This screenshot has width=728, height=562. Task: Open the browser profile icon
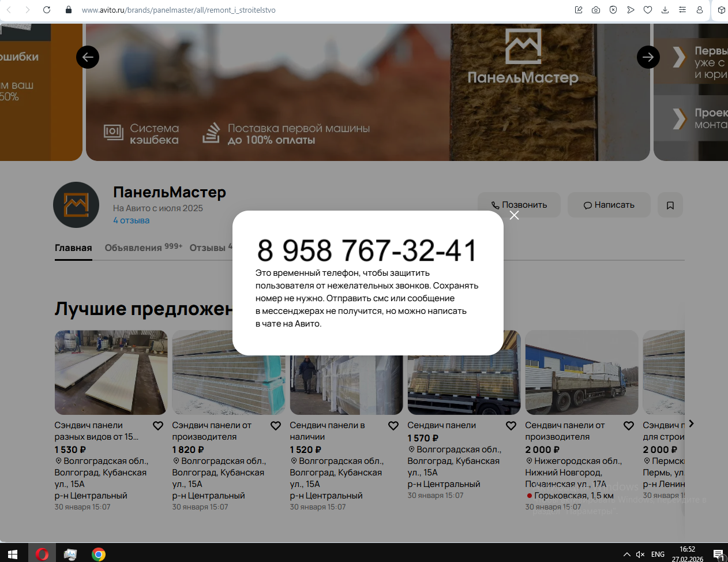pyautogui.click(x=700, y=10)
